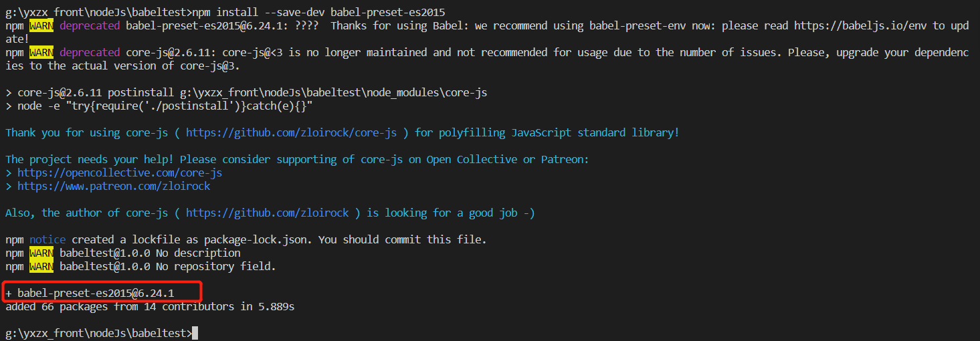
Task: Click the cursor at the bottom prompt
Action: point(195,333)
